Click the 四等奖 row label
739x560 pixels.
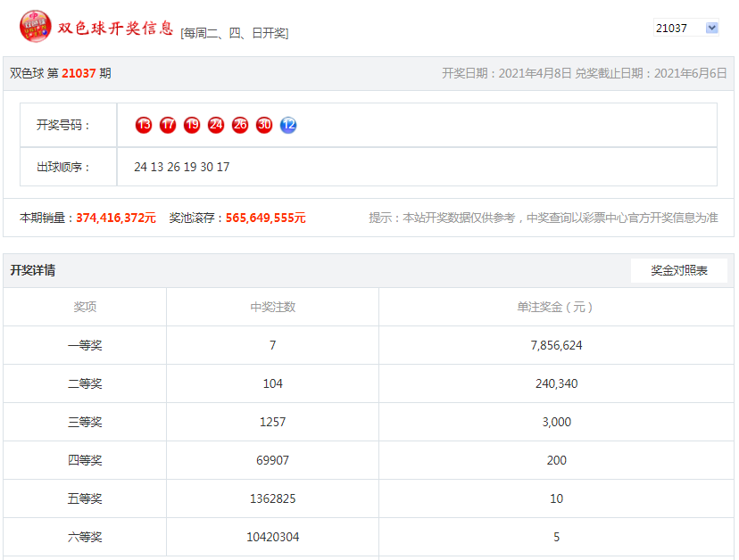pos(85,460)
